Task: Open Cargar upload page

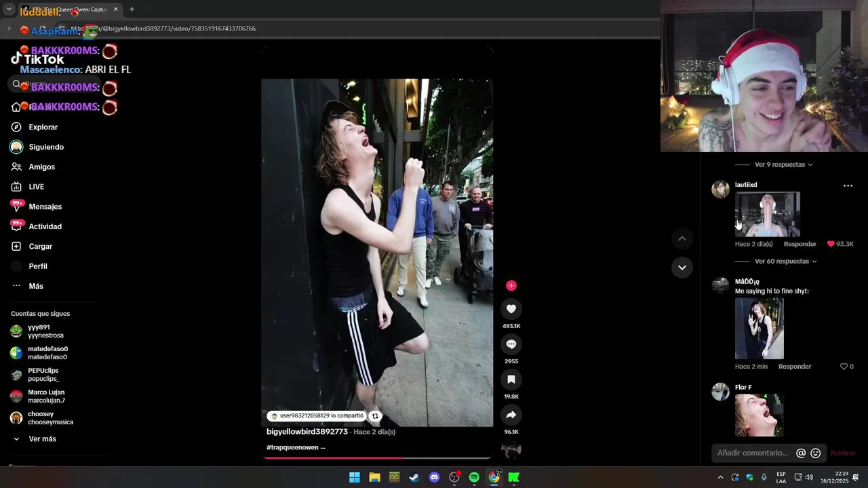Action: click(x=41, y=247)
